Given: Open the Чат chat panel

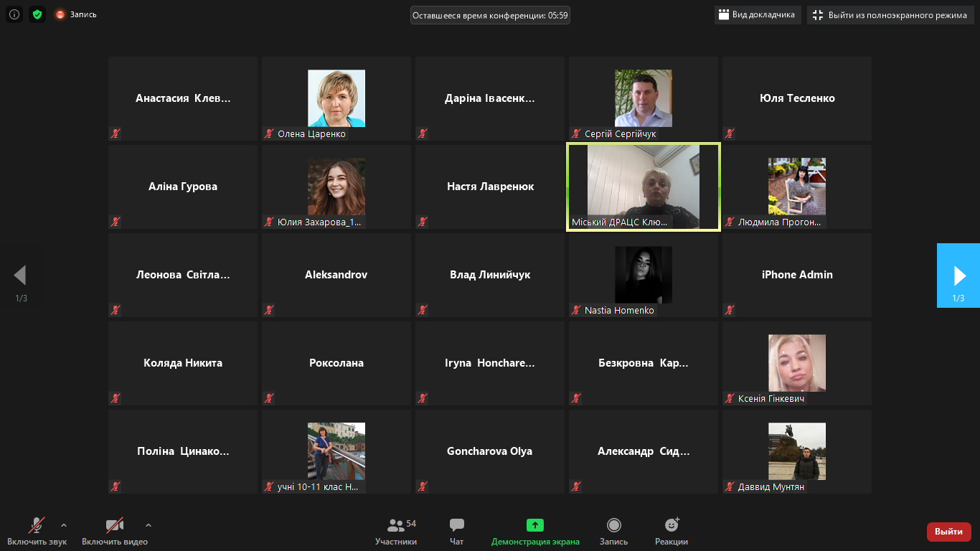Looking at the screenshot, I should coord(456,532).
